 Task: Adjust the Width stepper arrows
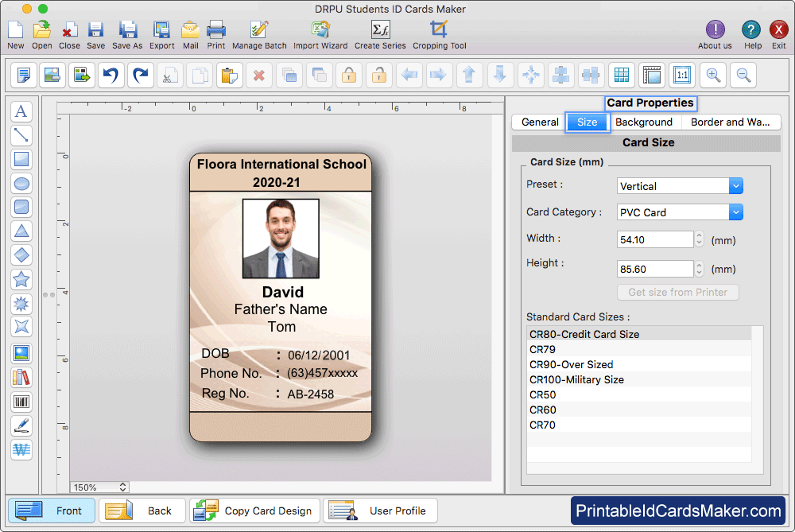[x=699, y=239]
